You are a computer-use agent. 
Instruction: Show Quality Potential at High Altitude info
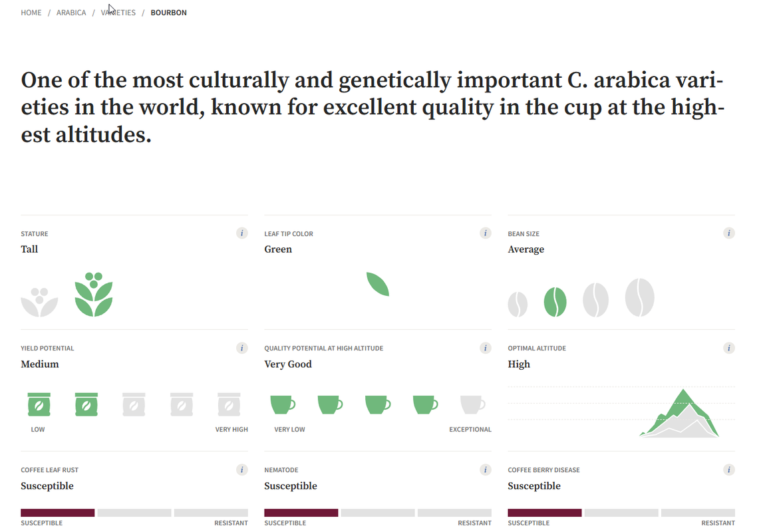[485, 348]
